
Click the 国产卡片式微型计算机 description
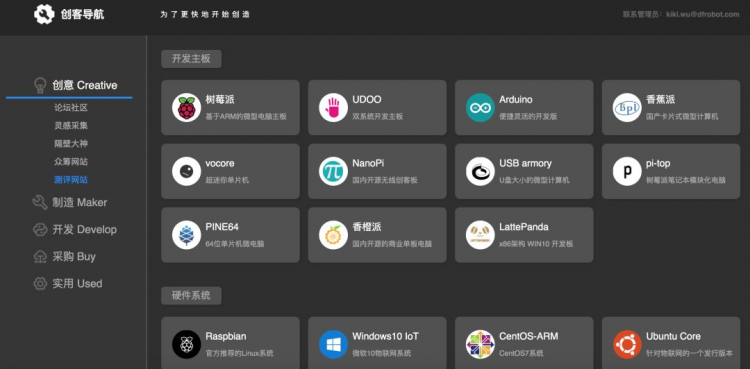pyautogui.click(x=682, y=116)
